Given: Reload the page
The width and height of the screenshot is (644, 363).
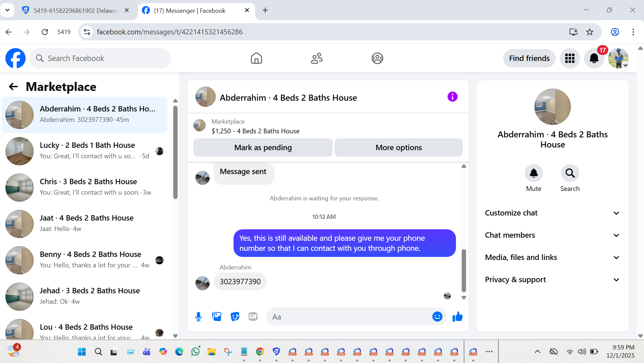Looking at the screenshot, I should pos(45,32).
